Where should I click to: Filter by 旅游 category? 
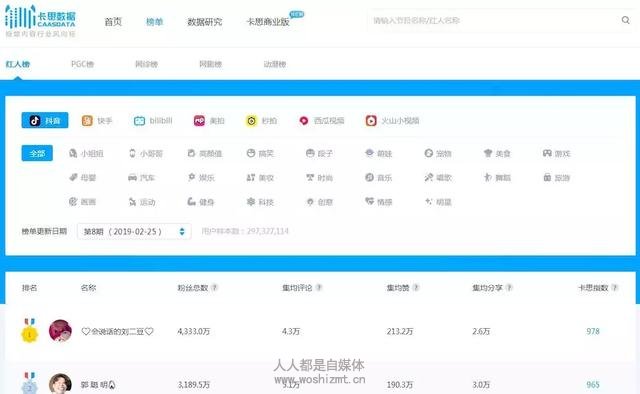coord(556,178)
